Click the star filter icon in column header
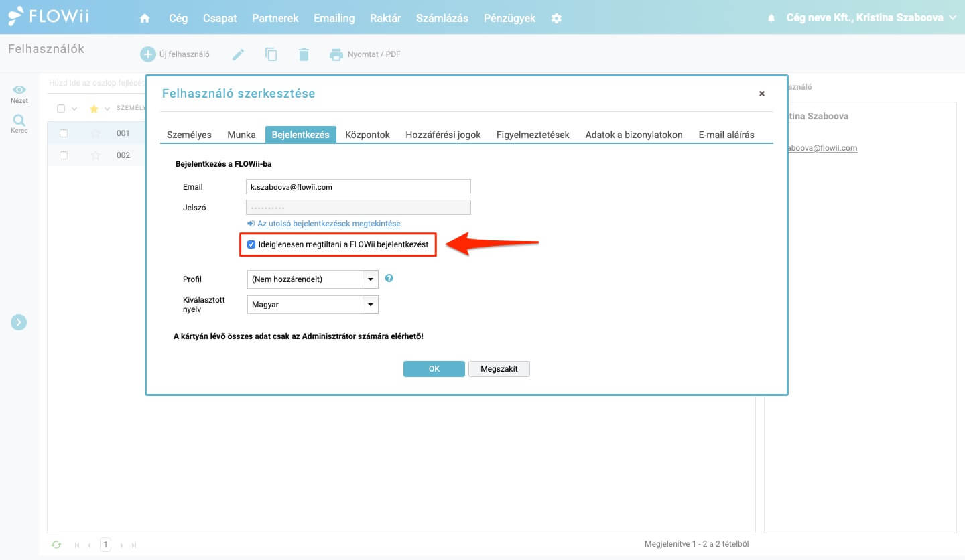This screenshot has height=560, width=965. [94, 109]
